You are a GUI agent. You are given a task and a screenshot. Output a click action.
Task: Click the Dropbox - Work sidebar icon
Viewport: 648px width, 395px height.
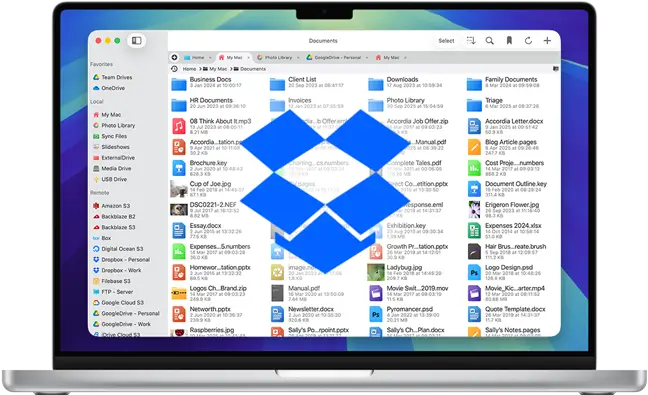click(x=96, y=270)
